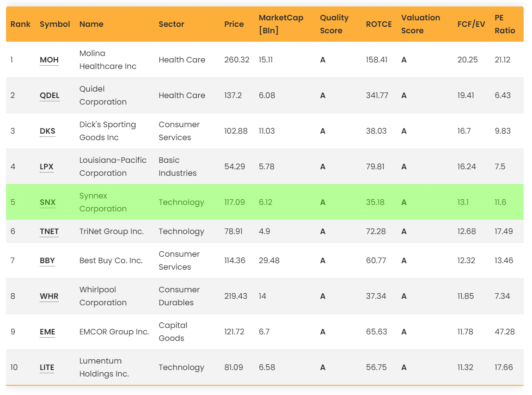Click the PE ratio value 6.43
The height and width of the screenshot is (395, 532).
[502, 95]
